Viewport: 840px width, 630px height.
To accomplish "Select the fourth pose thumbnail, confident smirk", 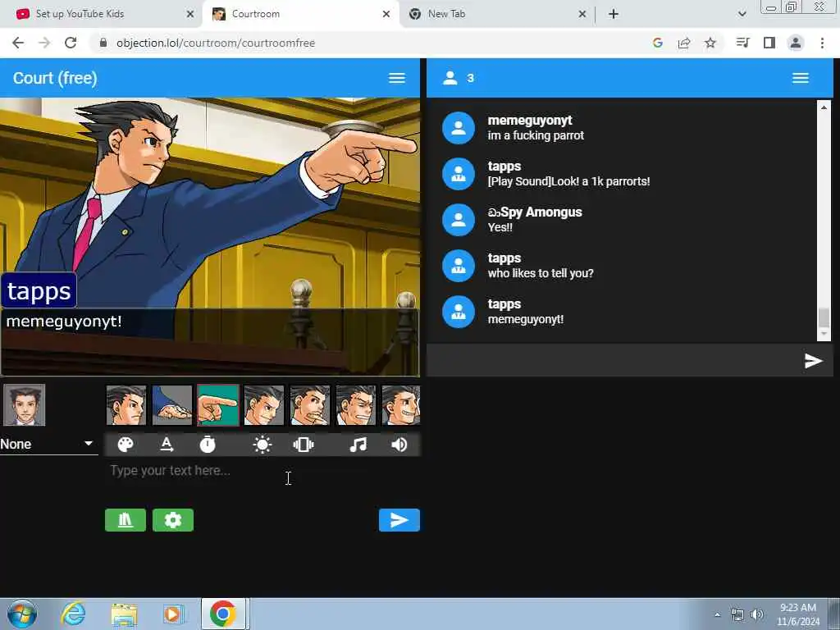I will click(263, 405).
